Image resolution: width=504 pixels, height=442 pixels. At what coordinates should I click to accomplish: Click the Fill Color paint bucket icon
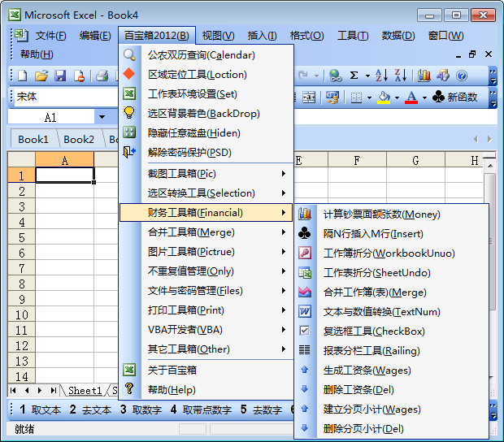(x=384, y=97)
